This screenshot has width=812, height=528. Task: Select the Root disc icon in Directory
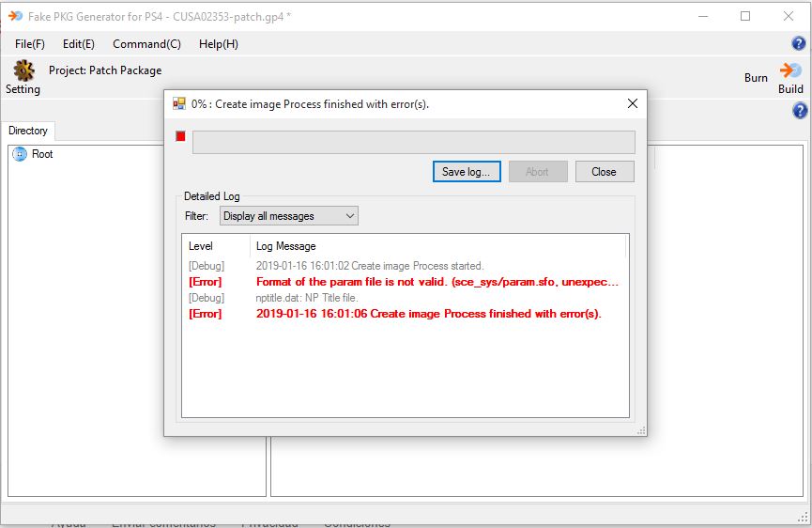click(19, 154)
